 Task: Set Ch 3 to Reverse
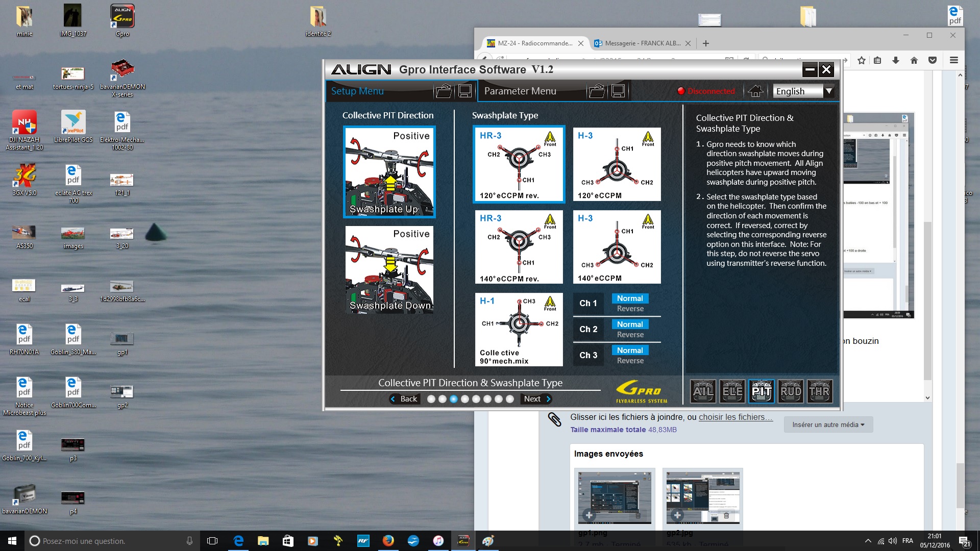point(630,361)
